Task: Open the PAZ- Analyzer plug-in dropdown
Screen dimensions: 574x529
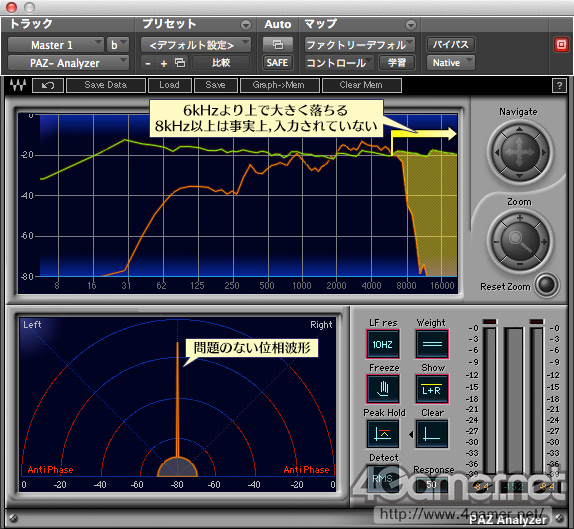Action: pos(68,63)
